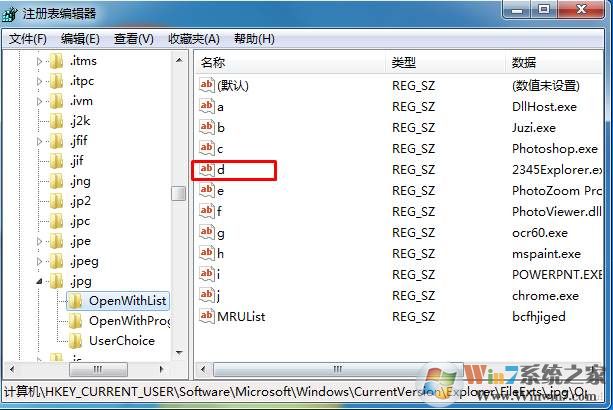Open the 收藏夹(A) menu
Viewport: 613px width, 410px height.
(194, 39)
